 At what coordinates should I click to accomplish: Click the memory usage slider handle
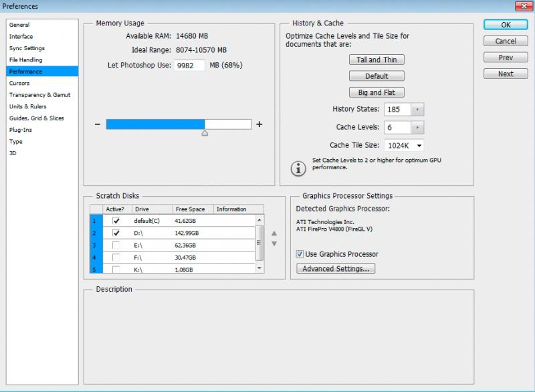pyautogui.click(x=205, y=133)
